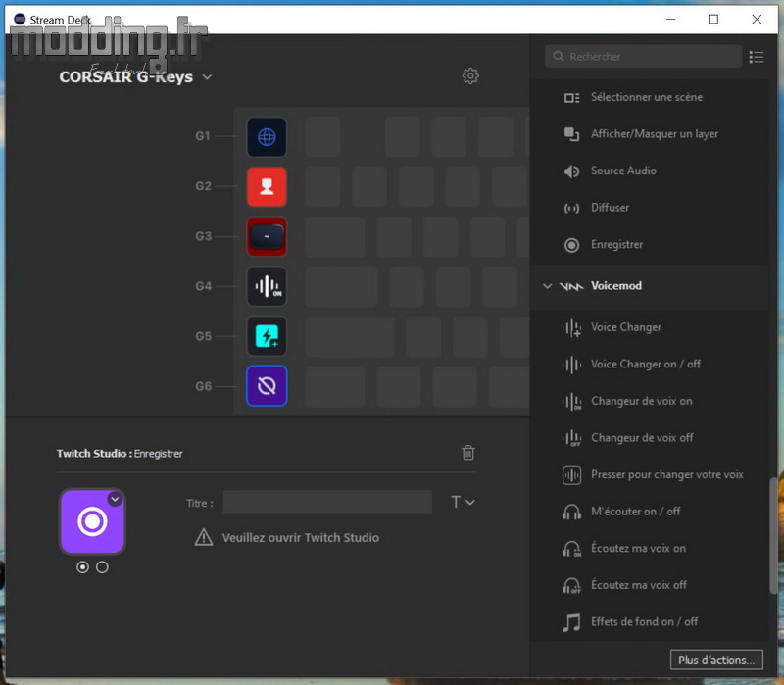
Task: Select the red G2 key icon
Action: click(267, 186)
